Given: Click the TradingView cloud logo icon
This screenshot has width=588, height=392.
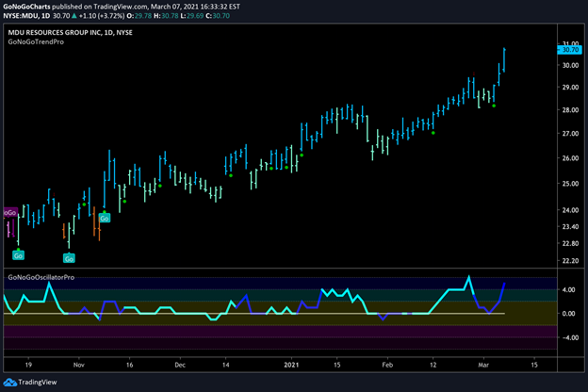Looking at the screenshot, I should (9, 383).
